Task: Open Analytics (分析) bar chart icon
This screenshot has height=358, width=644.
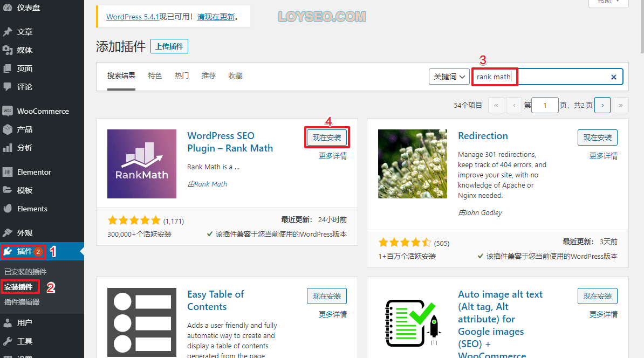Action: (8, 148)
